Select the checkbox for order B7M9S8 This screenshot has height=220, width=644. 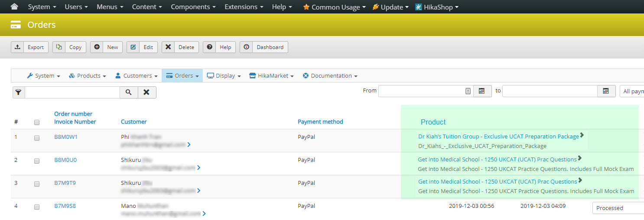coord(37,207)
